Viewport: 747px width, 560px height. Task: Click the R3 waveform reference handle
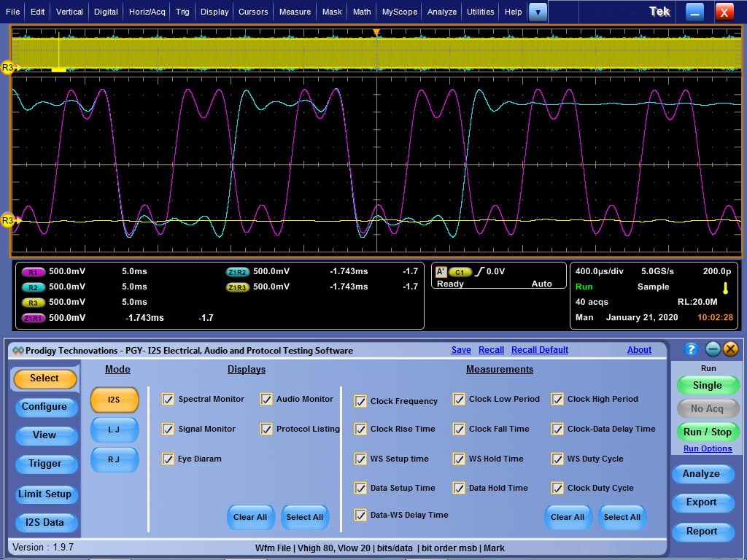tap(7, 220)
